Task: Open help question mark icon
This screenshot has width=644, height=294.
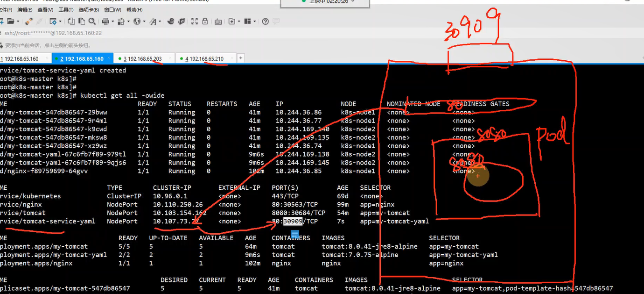Action: point(266,21)
